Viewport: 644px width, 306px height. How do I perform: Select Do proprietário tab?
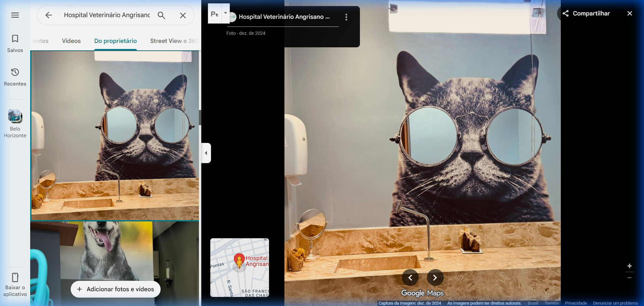(x=115, y=41)
